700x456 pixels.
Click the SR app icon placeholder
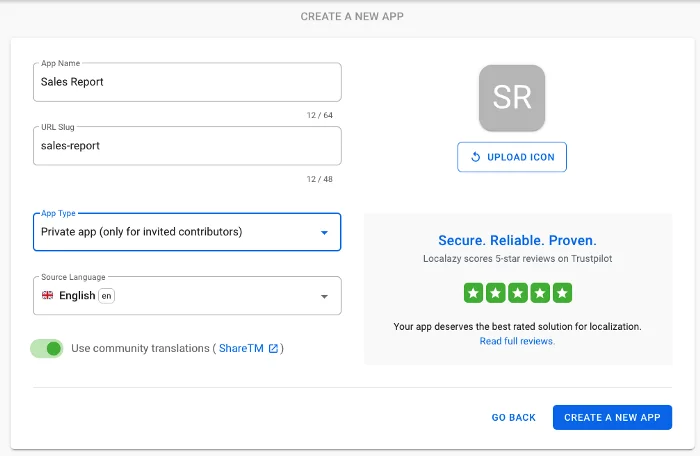[512, 98]
